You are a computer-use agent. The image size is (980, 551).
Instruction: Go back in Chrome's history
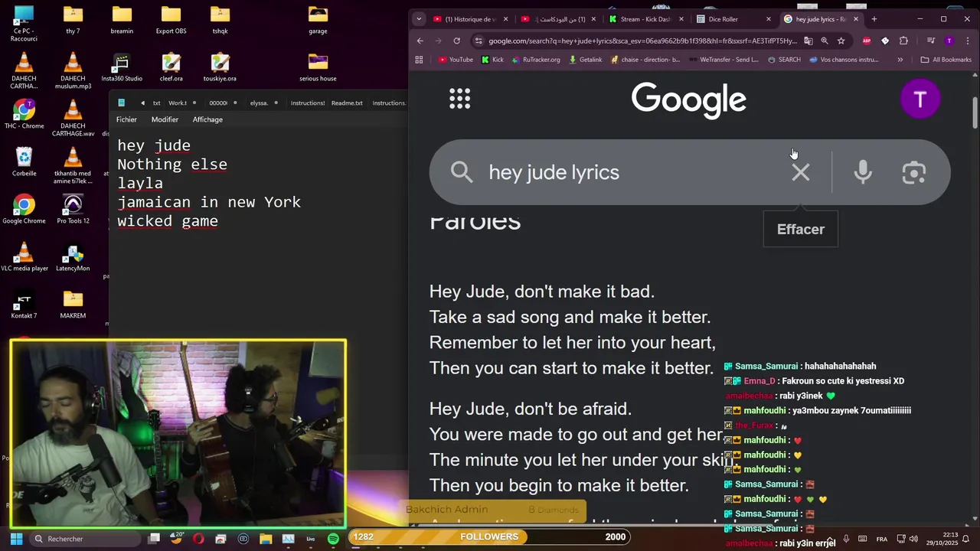(420, 41)
